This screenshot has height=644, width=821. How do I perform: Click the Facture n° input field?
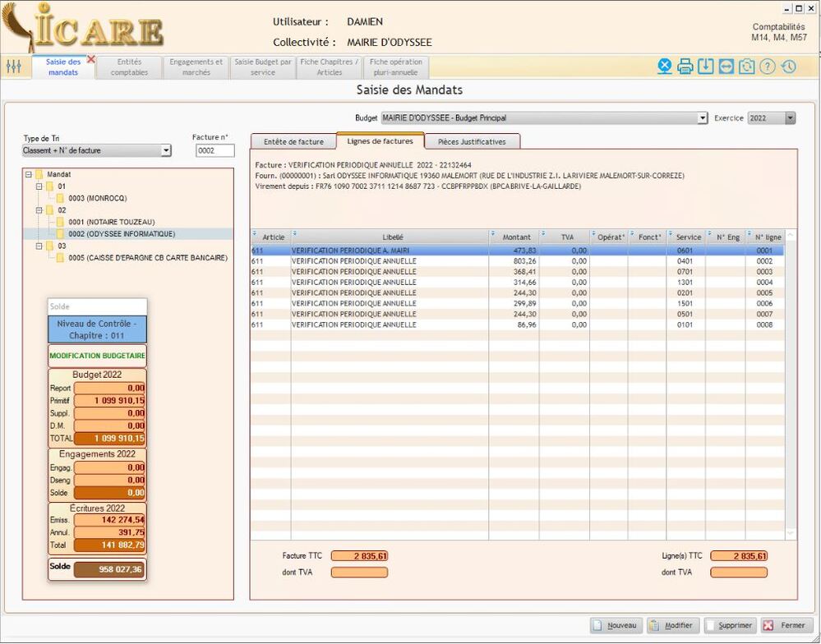[x=214, y=150]
